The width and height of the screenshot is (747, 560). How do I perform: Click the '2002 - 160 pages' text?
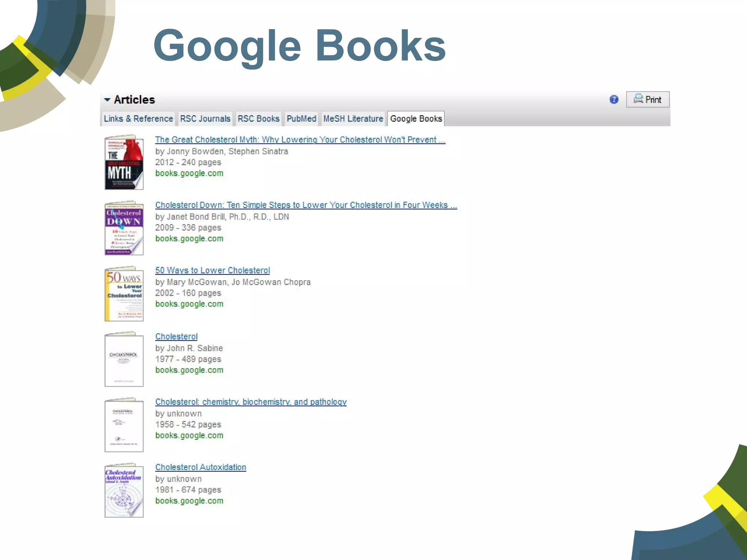click(188, 293)
